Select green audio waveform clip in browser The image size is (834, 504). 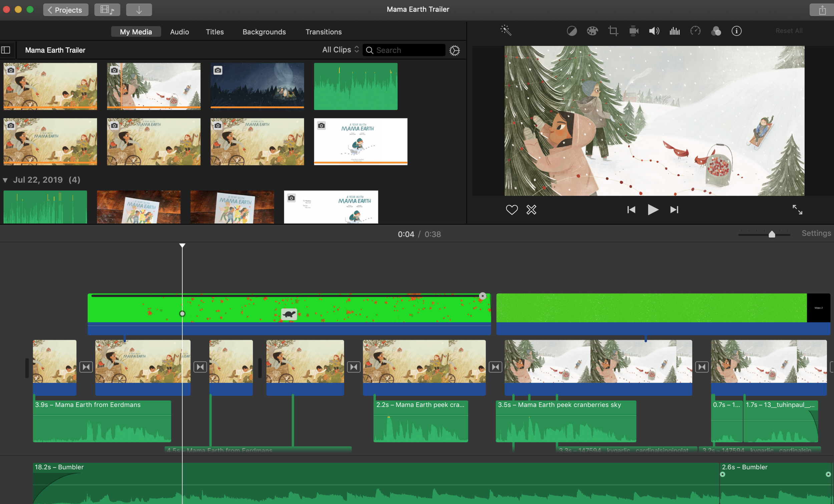tap(356, 86)
